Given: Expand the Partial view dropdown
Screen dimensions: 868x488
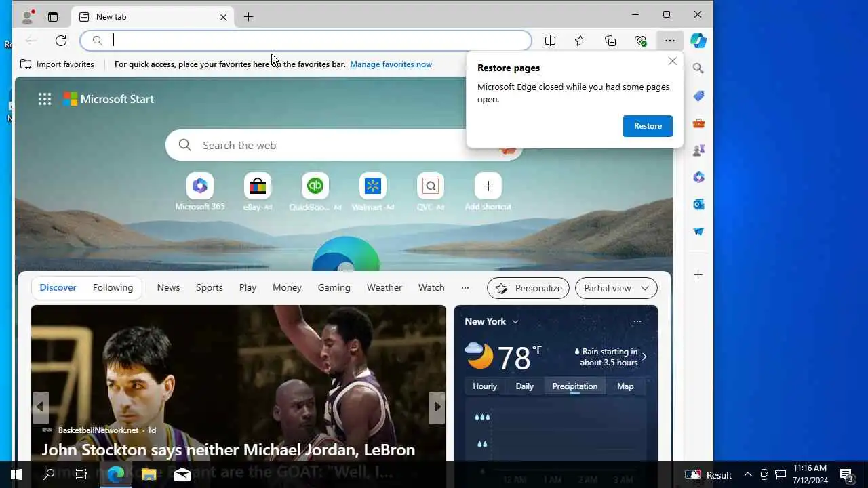Looking at the screenshot, I should tap(616, 288).
